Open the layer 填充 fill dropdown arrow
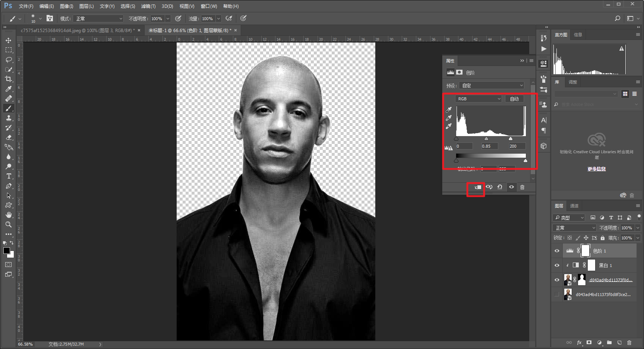 coord(638,238)
